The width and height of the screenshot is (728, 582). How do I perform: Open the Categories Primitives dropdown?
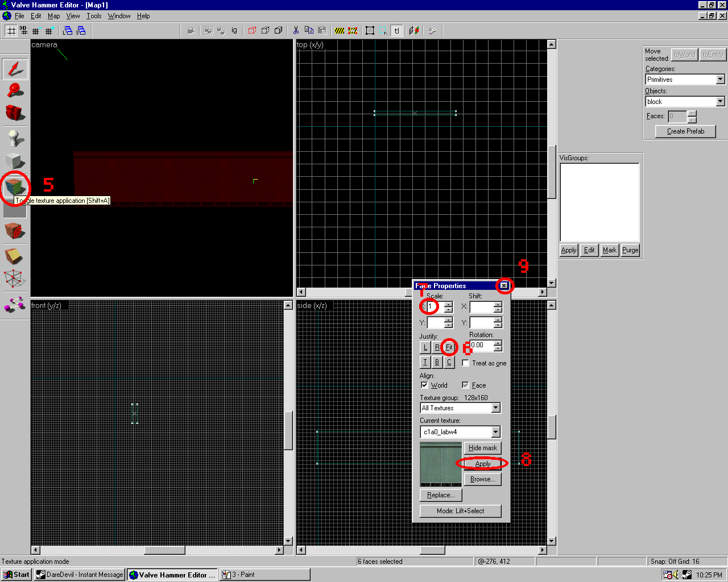pos(720,80)
